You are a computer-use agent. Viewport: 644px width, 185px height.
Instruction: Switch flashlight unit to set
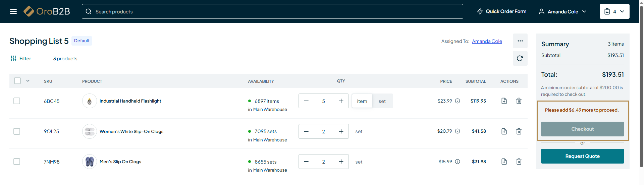382,101
